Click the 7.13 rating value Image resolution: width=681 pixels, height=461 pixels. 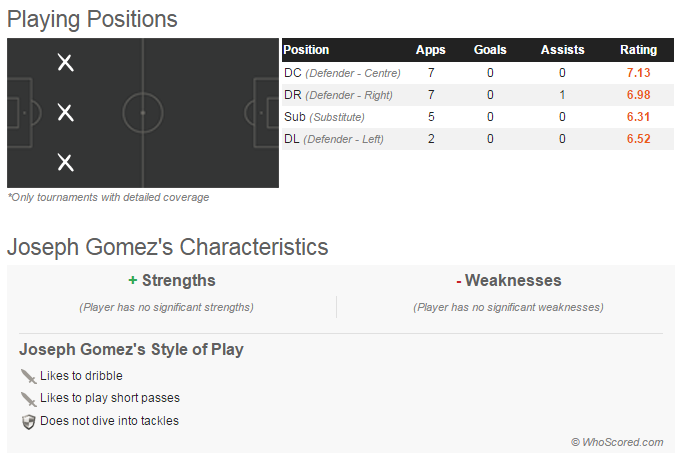tap(638, 73)
